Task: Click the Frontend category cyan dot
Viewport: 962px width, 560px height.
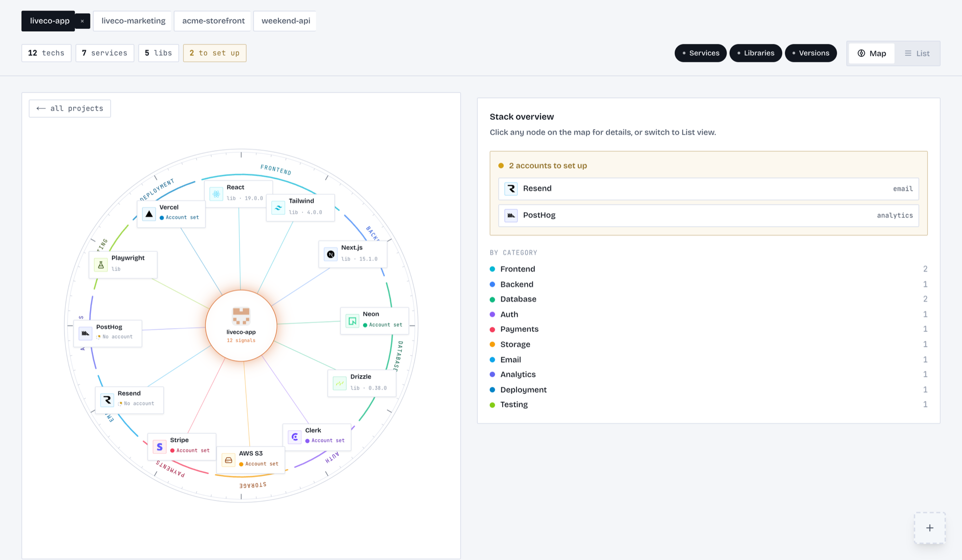Action: pyautogui.click(x=492, y=269)
